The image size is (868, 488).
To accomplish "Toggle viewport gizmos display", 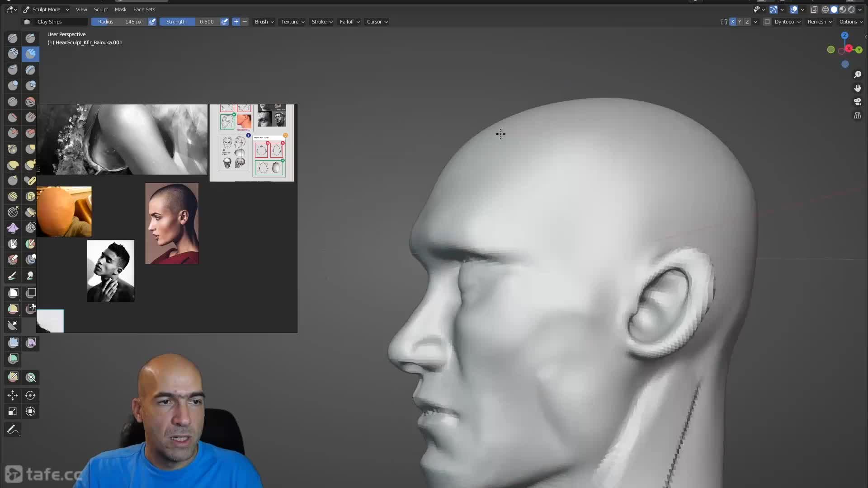I will [x=774, y=9].
